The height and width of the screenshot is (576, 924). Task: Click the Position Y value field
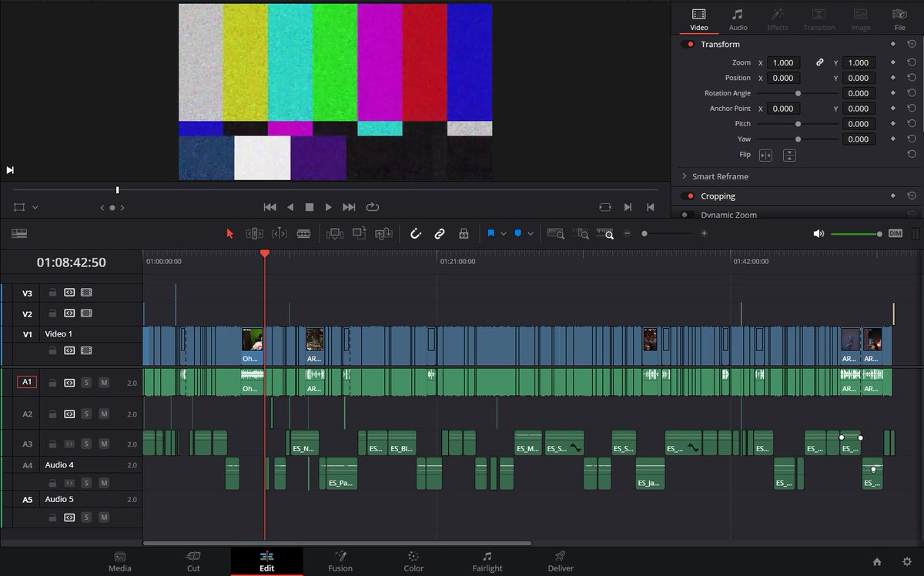pos(859,78)
